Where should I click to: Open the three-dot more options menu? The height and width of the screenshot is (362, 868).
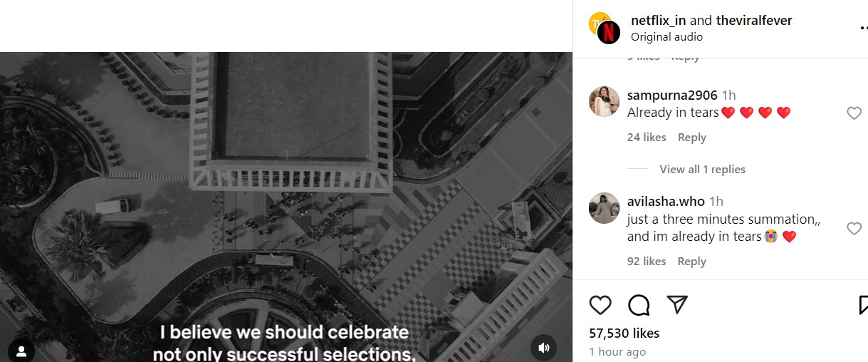(x=862, y=27)
